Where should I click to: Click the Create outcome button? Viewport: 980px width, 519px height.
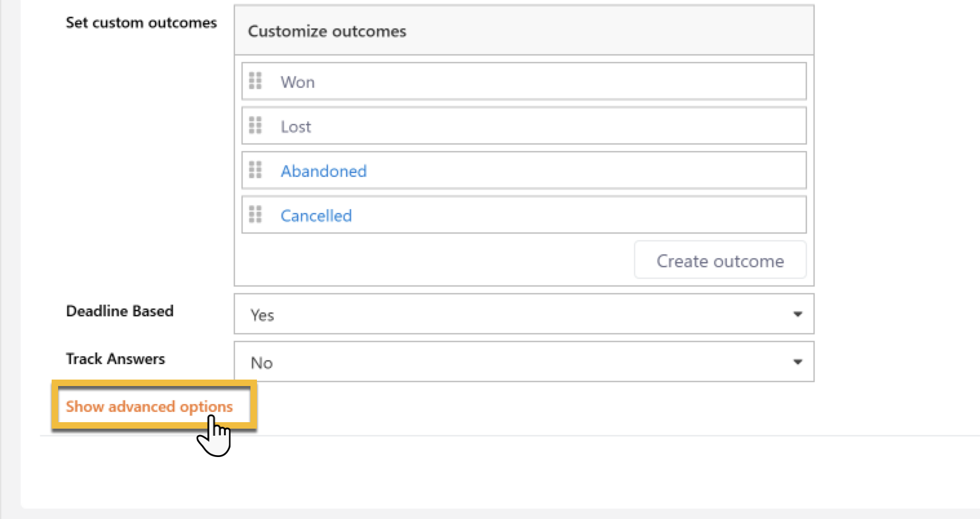[x=720, y=261]
